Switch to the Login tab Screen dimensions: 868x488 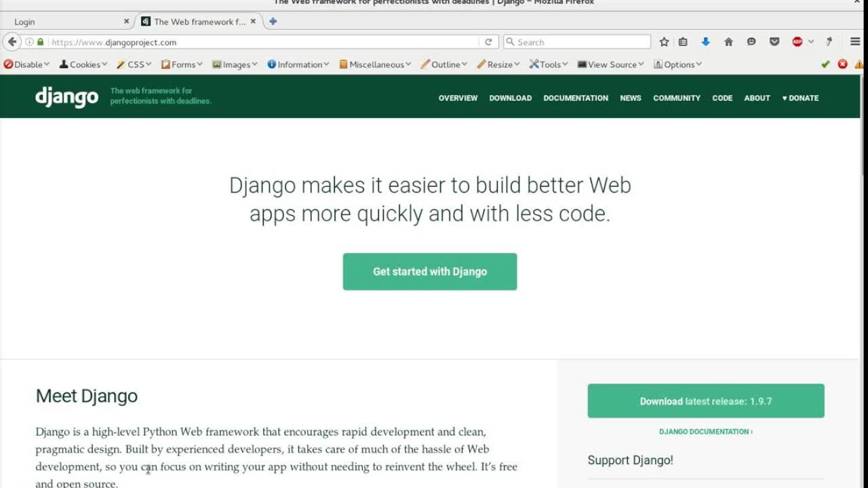coord(66,22)
